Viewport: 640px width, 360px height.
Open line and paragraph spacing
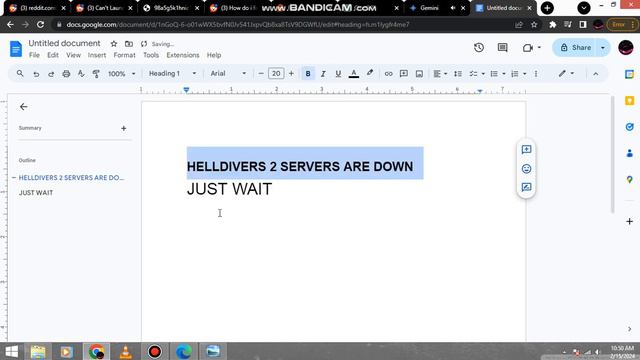tap(458, 74)
